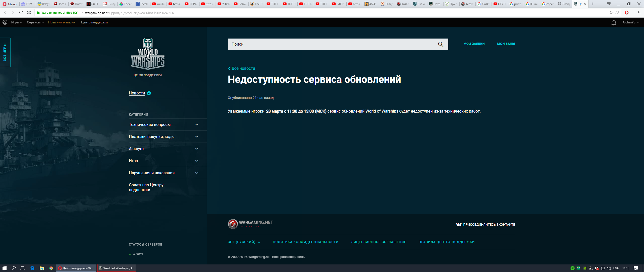The height and width of the screenshot is (272, 644).
Task: Open Windows taskbar search
Action: coord(14,268)
